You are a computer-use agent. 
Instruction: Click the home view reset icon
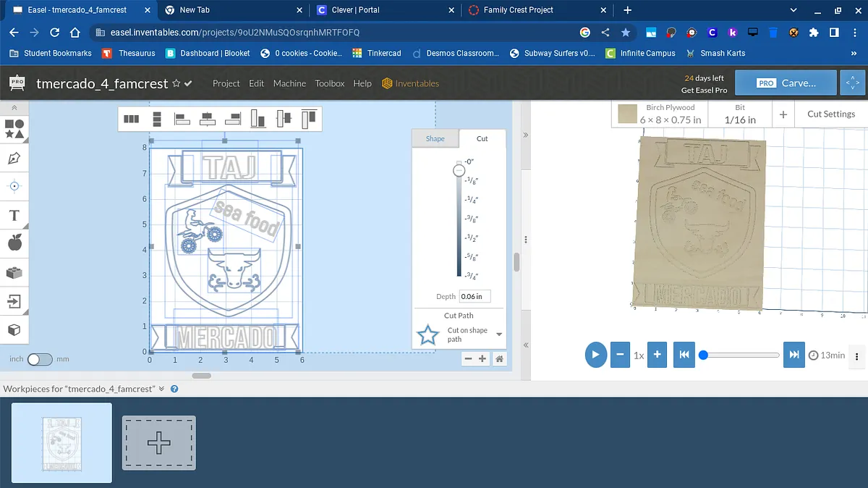(499, 358)
